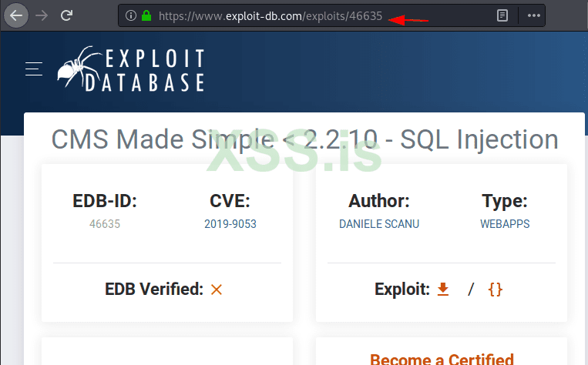Screen dimensions: 588x365
Task: Open WEBAPPS type link
Action: (x=505, y=224)
